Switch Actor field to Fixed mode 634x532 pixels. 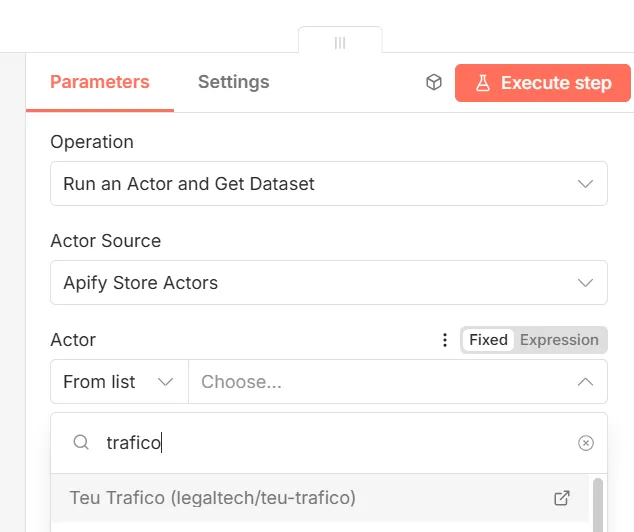[x=488, y=340]
